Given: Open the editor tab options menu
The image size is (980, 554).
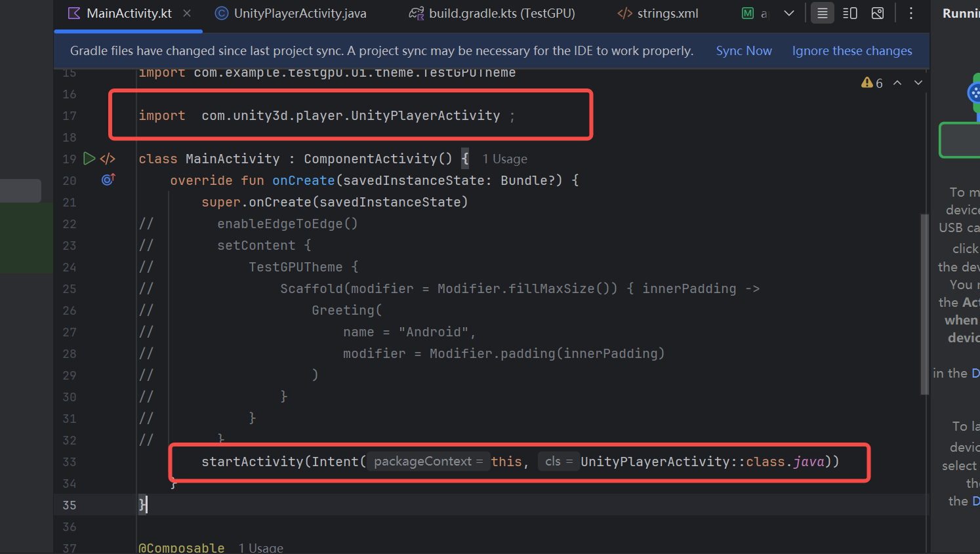Looking at the screenshot, I should coord(911,13).
